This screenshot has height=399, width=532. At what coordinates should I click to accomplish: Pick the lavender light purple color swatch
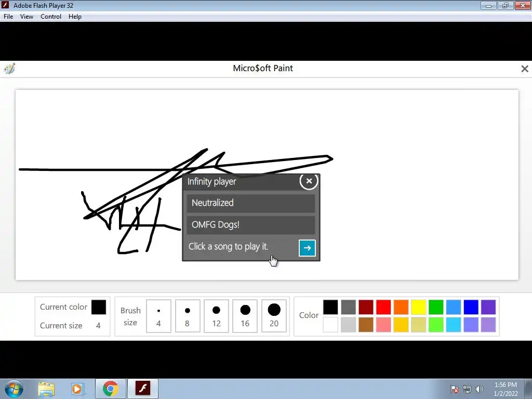click(x=488, y=325)
